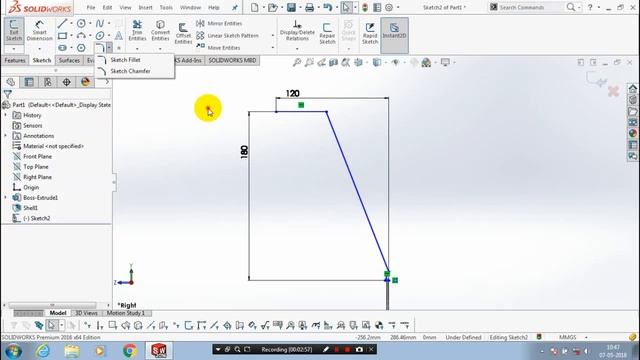Viewport: 640px width, 360px height.
Task: Click the Trim Entities tool
Action: pyautogui.click(x=137, y=30)
